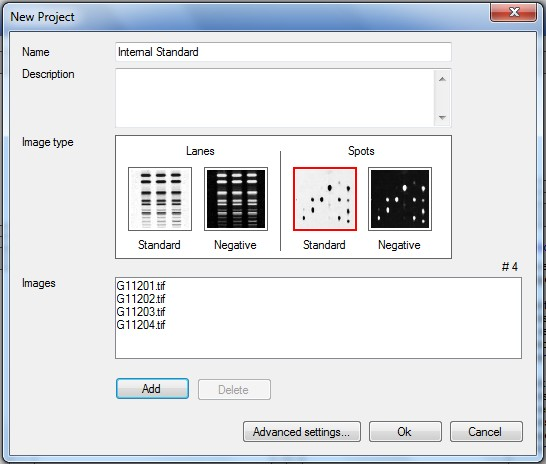Click the Name input field
The image size is (546, 464).
(283, 52)
